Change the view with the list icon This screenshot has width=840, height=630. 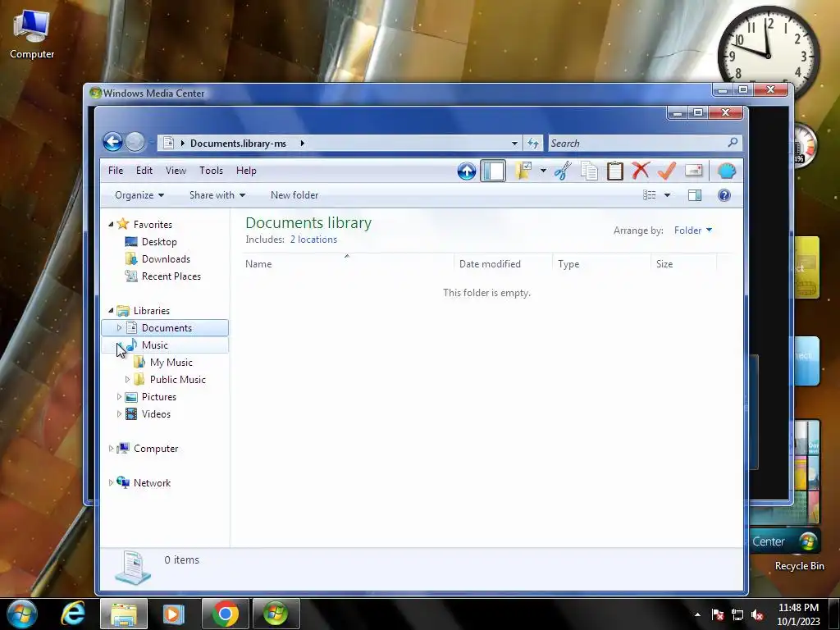tap(650, 195)
